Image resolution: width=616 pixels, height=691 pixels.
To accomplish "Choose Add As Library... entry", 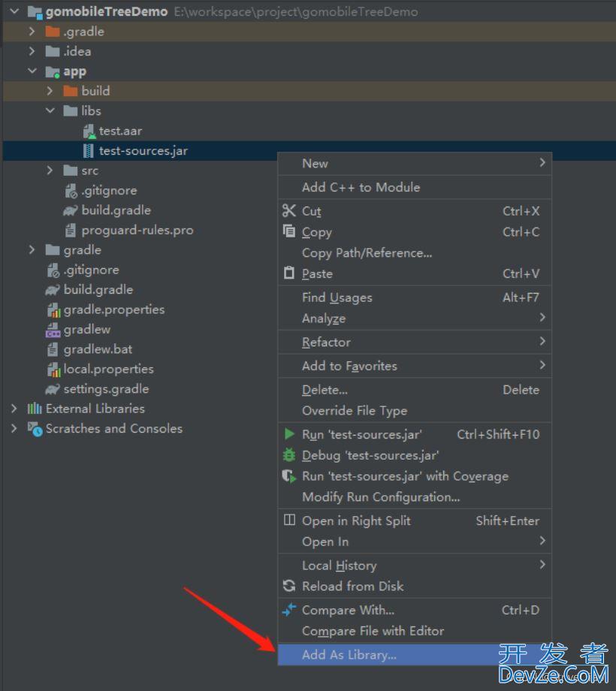I will tap(415, 654).
